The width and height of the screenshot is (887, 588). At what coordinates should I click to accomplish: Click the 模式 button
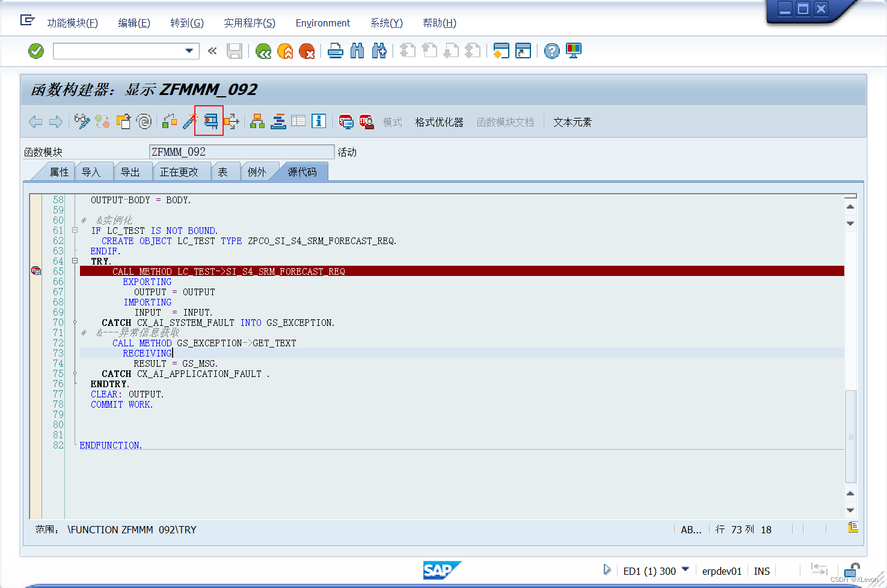click(393, 122)
